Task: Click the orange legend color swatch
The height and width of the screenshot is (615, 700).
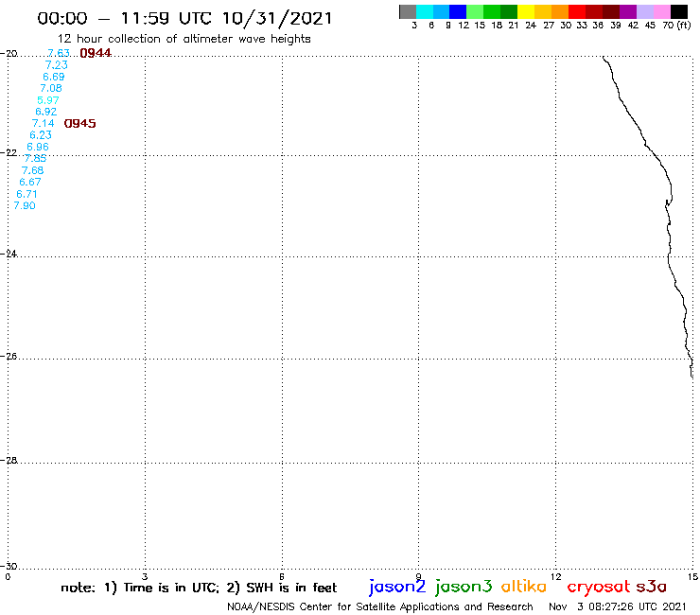Action: coord(560,11)
